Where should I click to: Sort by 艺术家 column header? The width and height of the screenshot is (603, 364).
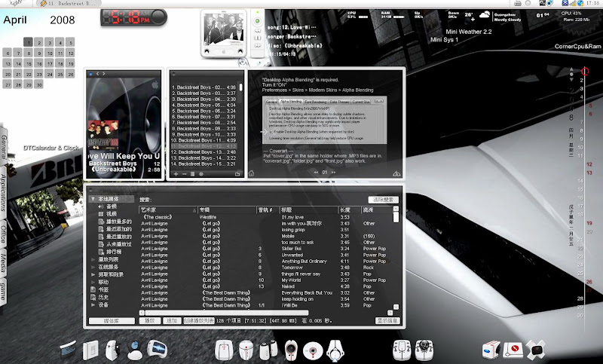(168, 210)
